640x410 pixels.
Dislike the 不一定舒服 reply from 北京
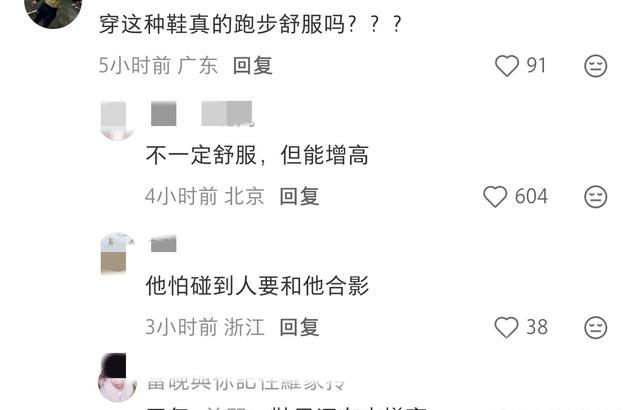point(596,197)
